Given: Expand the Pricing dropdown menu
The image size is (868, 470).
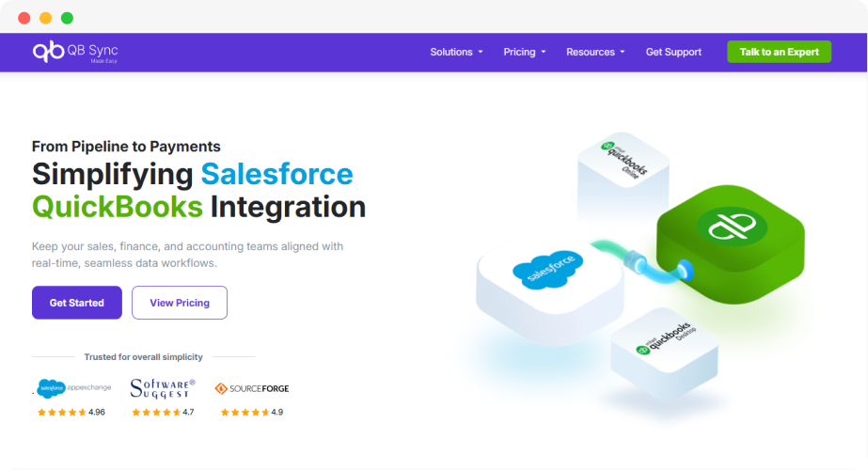Looking at the screenshot, I should click(x=524, y=52).
